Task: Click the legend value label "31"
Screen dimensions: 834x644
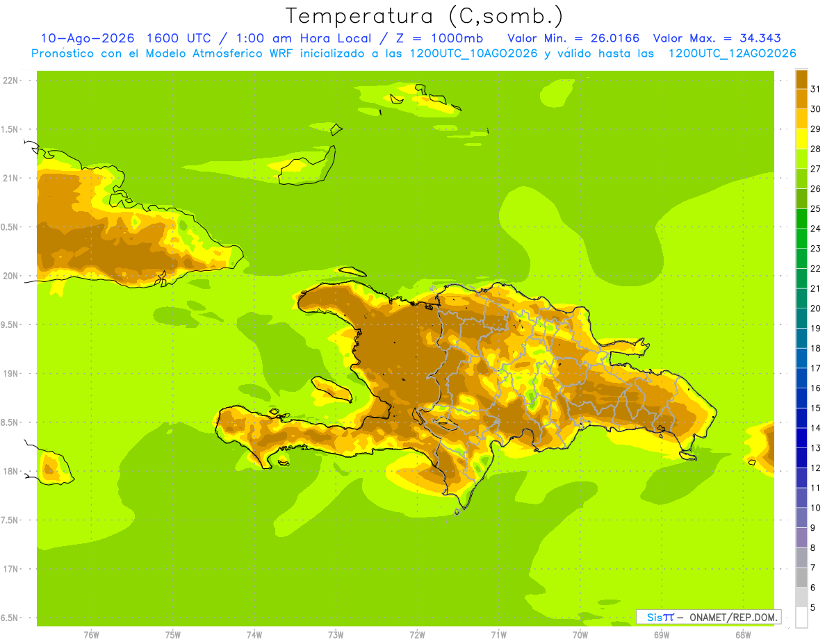Action: coord(815,89)
